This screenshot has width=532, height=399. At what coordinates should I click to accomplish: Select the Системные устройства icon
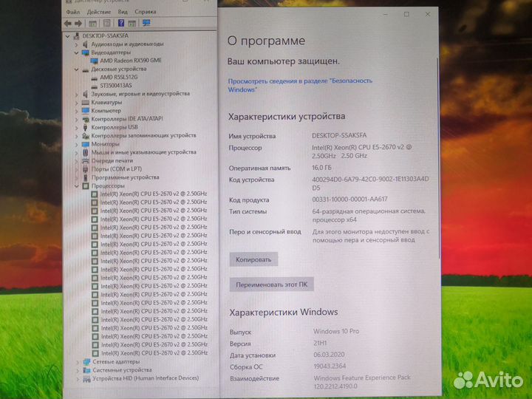[87, 370]
